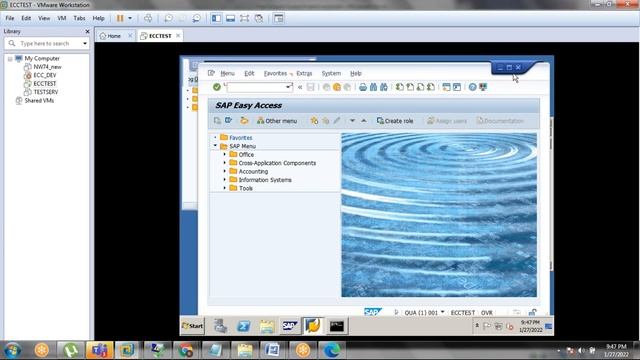Collapse the SAP Menu tree node

click(216, 146)
